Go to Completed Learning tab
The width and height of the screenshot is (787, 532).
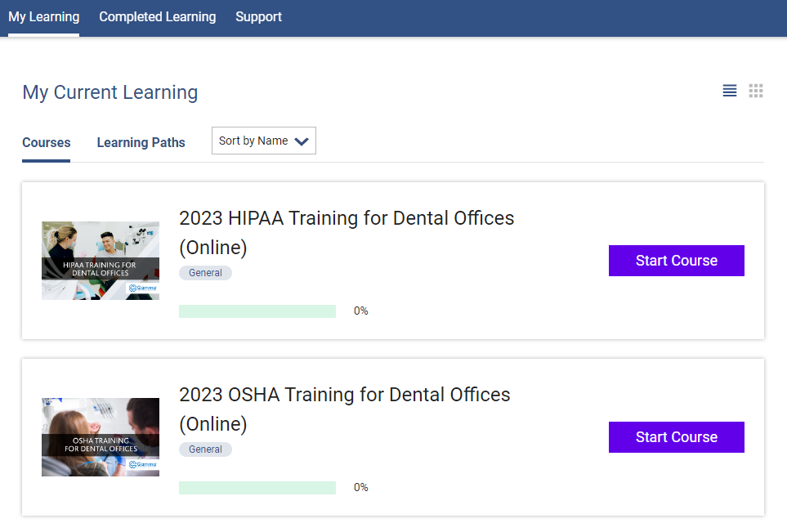(x=157, y=17)
